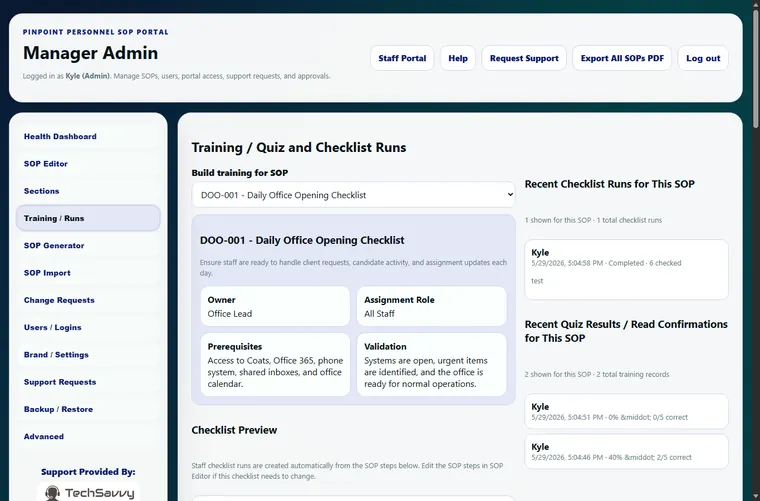760x501 pixels.
Task: Open the Build training for SOP dropdown
Action: [353, 195]
